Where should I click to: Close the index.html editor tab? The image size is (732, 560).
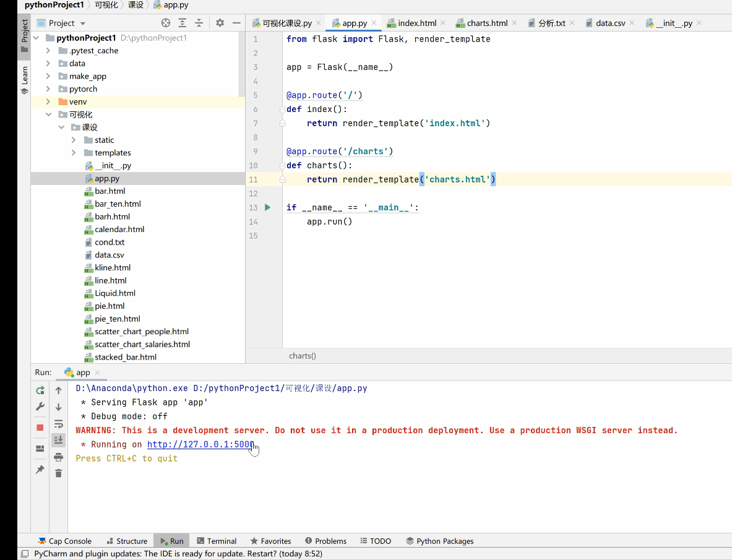click(x=444, y=23)
